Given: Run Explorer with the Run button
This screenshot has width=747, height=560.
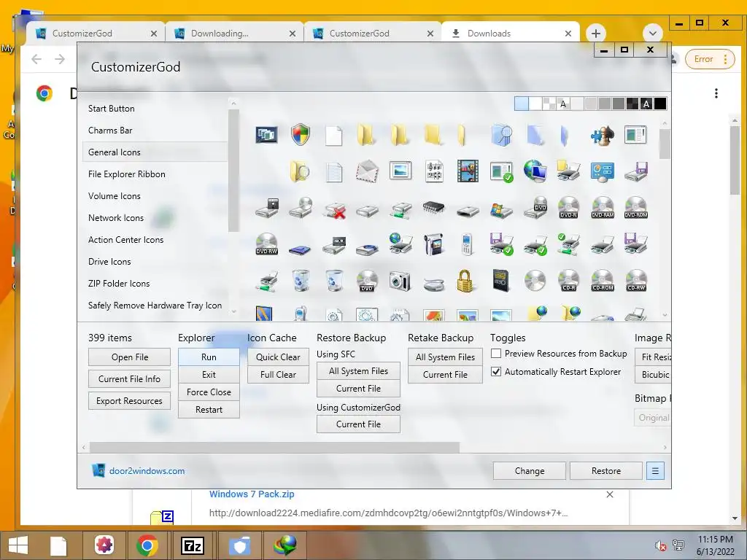Looking at the screenshot, I should click(x=209, y=357).
